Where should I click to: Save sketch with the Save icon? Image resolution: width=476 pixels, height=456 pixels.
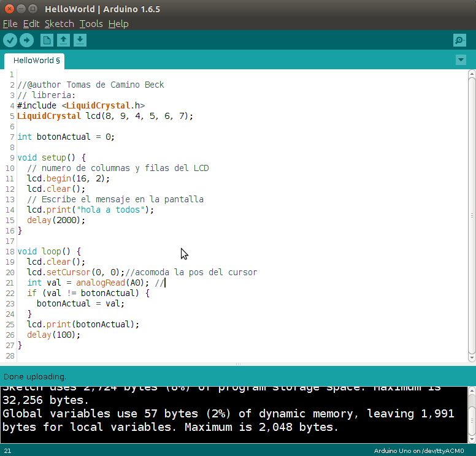(x=80, y=40)
